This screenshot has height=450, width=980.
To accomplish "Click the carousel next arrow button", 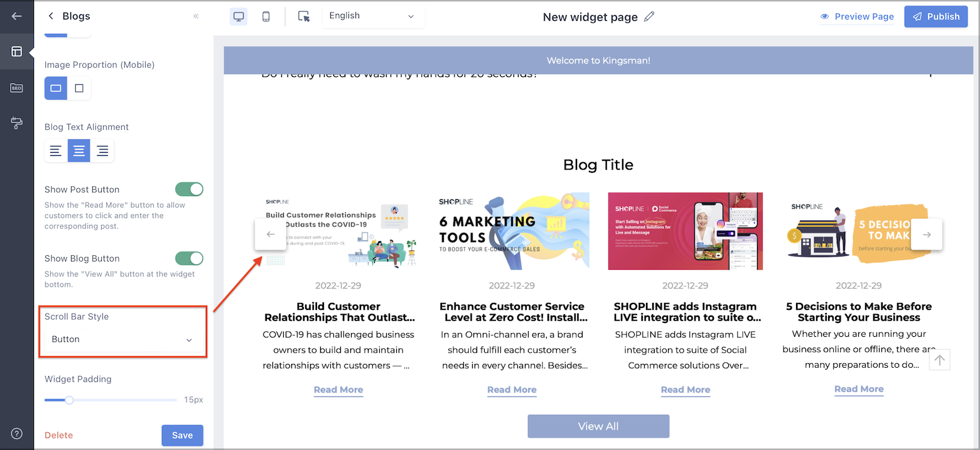I will pyautogui.click(x=927, y=234).
